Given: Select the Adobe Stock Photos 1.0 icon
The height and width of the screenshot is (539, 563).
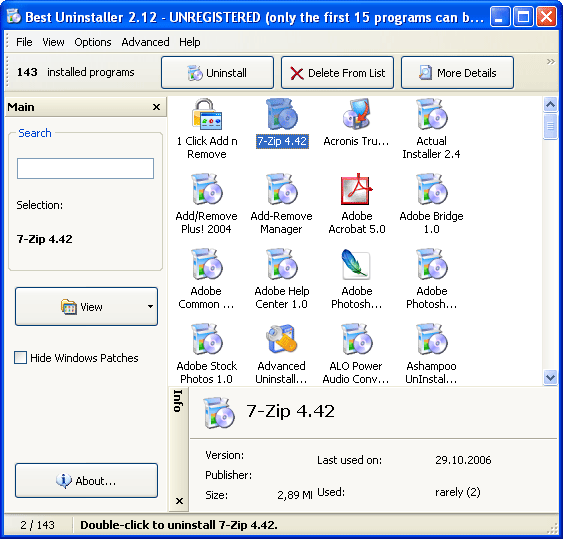Looking at the screenshot, I should (207, 339).
